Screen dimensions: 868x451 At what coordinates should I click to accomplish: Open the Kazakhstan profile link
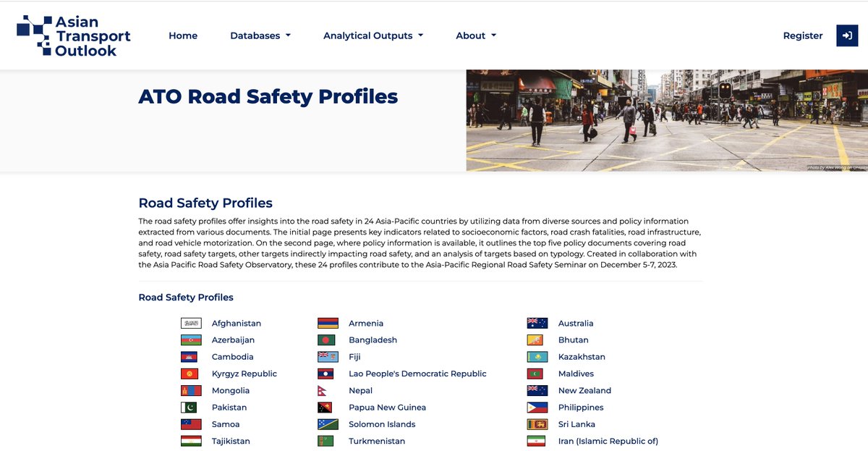[x=582, y=357]
